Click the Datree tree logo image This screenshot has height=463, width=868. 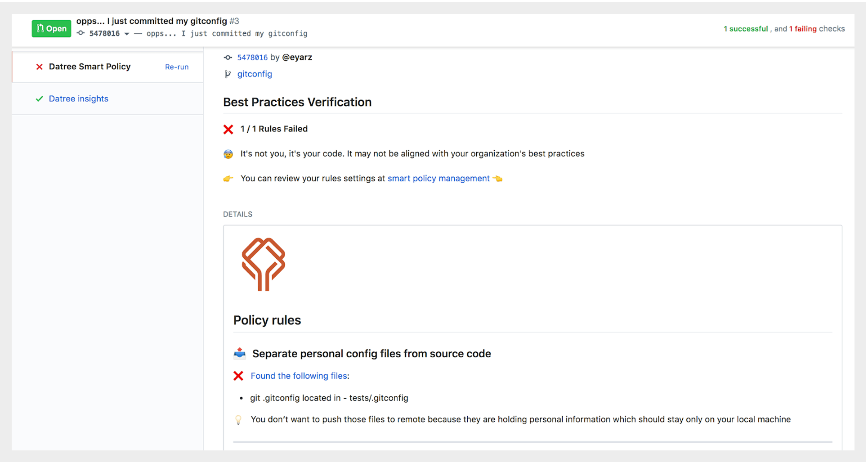pos(264,264)
